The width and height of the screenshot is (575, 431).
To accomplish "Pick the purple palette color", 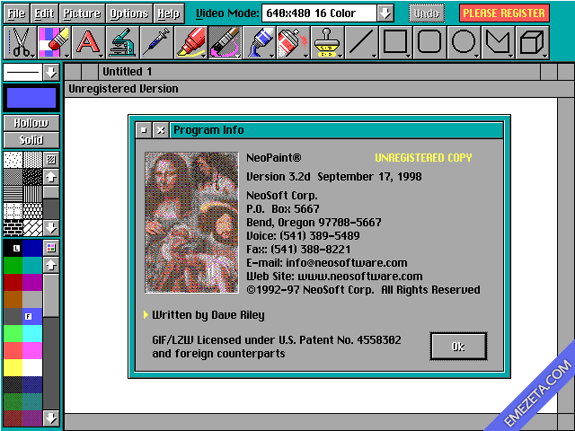I will 32,282.
